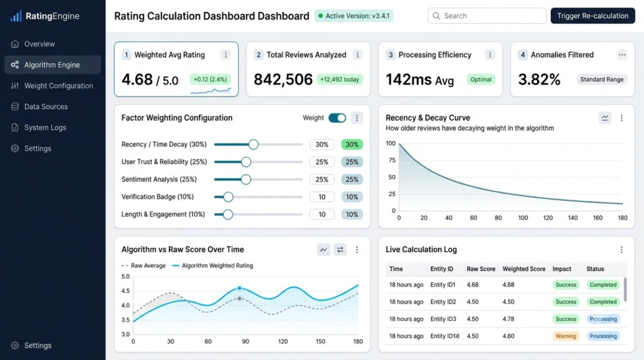644x360 pixels.
Task: Navigate to Data Sources
Action: point(53,107)
